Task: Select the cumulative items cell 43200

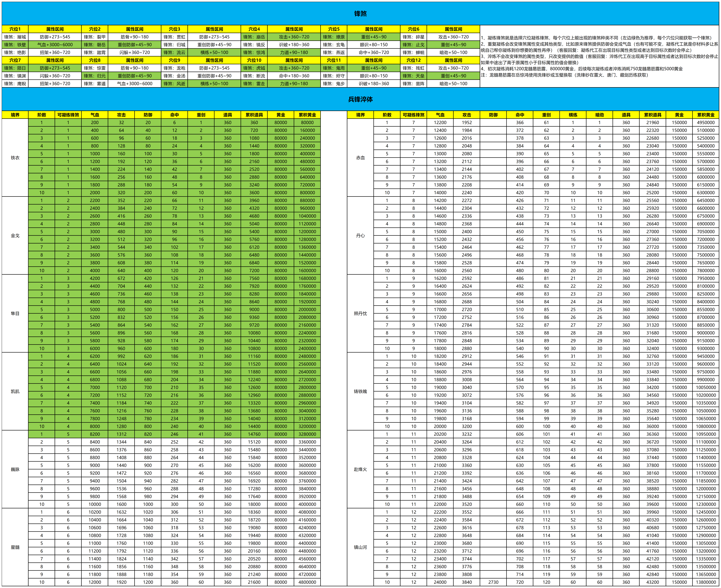Action: click(653, 582)
